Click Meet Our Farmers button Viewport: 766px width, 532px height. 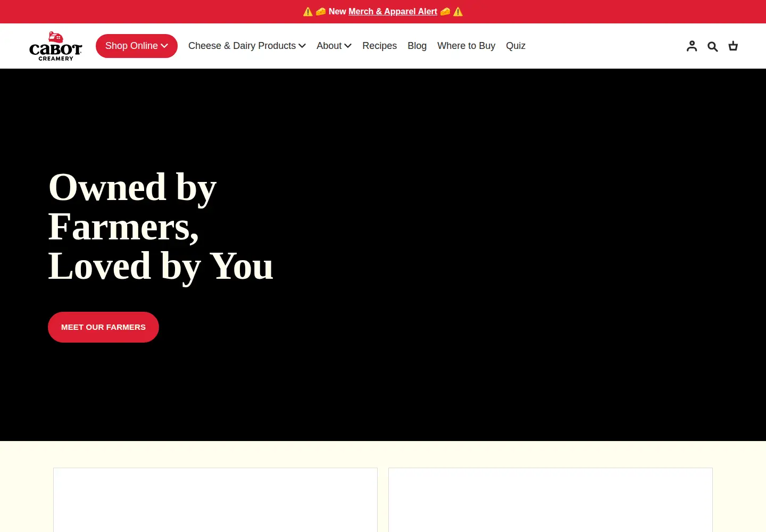[103, 327]
